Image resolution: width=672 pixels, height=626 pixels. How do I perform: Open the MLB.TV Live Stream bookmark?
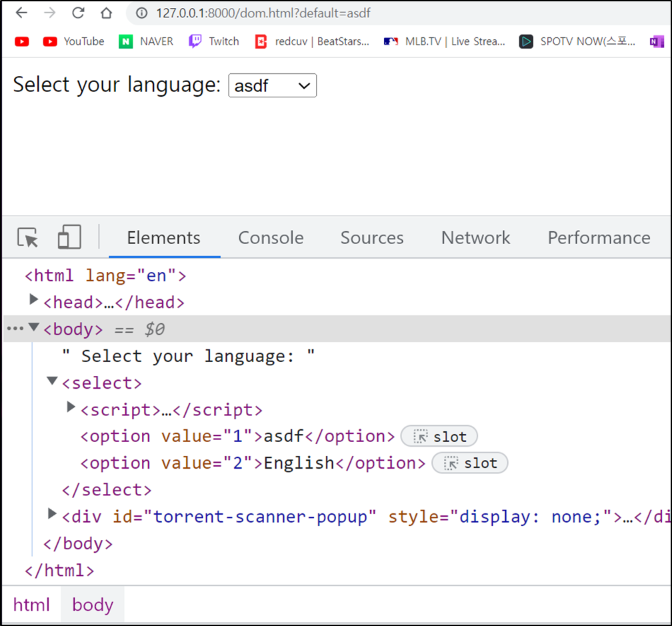point(445,41)
